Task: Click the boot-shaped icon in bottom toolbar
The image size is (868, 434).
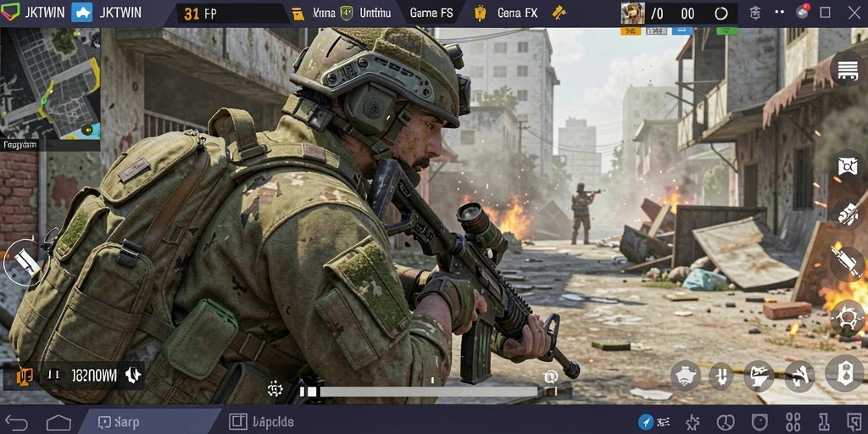Action: pos(824,422)
